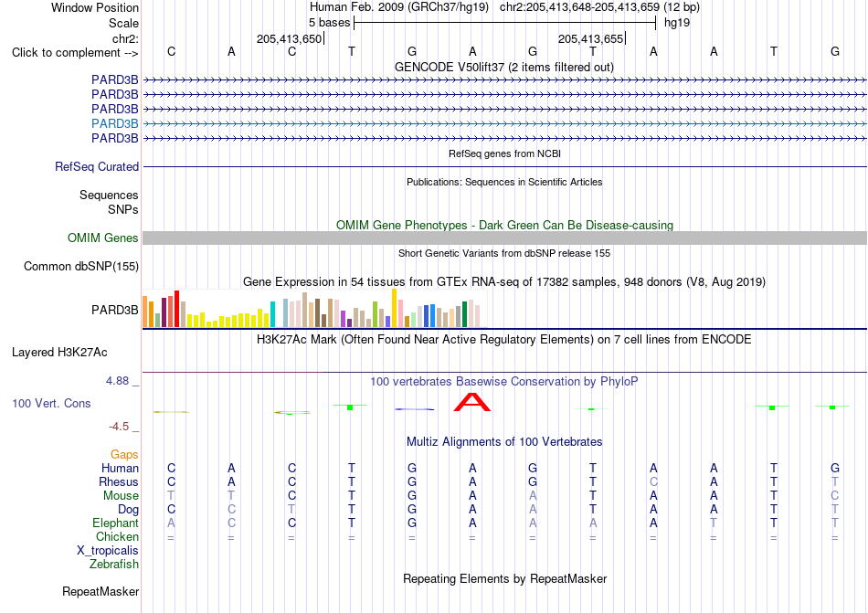Click the large red A in PhyloP track
The height and width of the screenshot is (613, 868).
click(x=472, y=402)
